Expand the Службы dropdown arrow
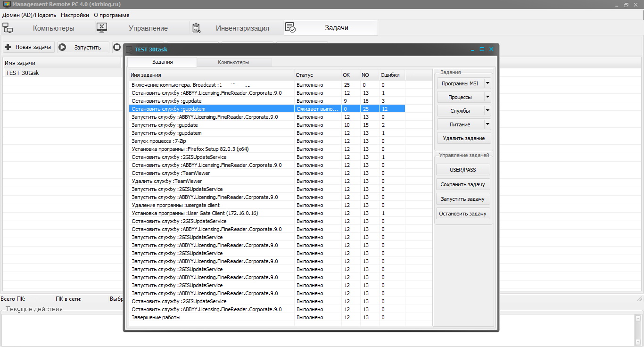Screen dimensions: 644x347 (x=487, y=111)
